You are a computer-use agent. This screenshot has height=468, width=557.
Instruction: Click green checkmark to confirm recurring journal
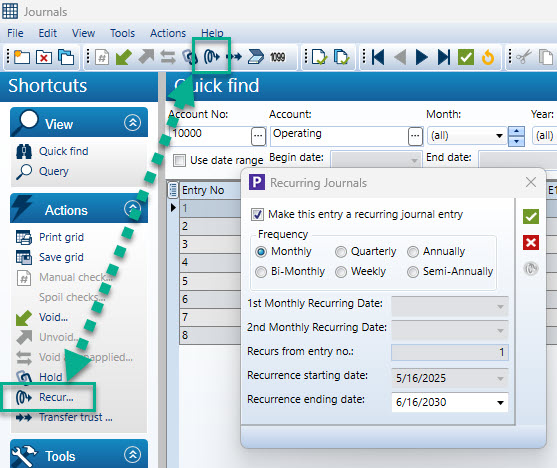[x=531, y=216]
